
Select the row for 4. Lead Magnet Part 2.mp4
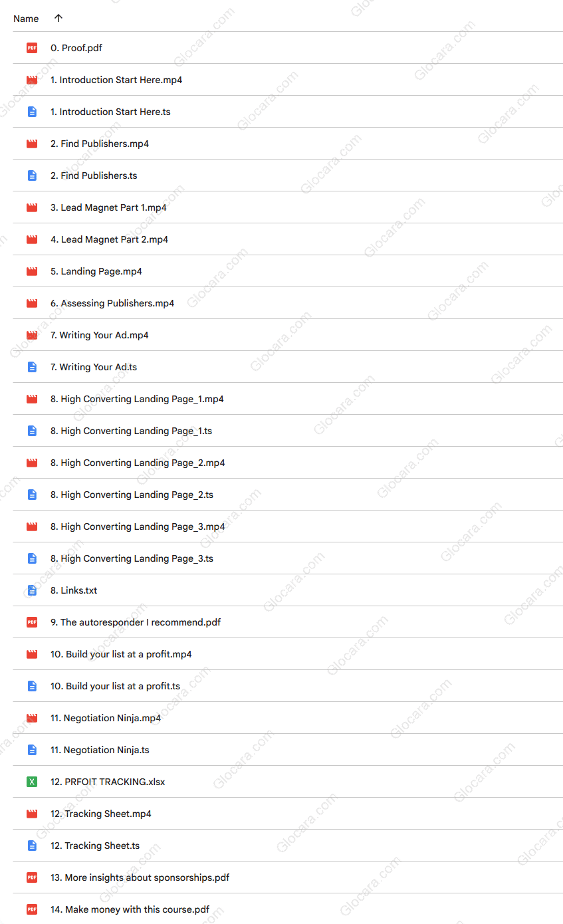(109, 239)
